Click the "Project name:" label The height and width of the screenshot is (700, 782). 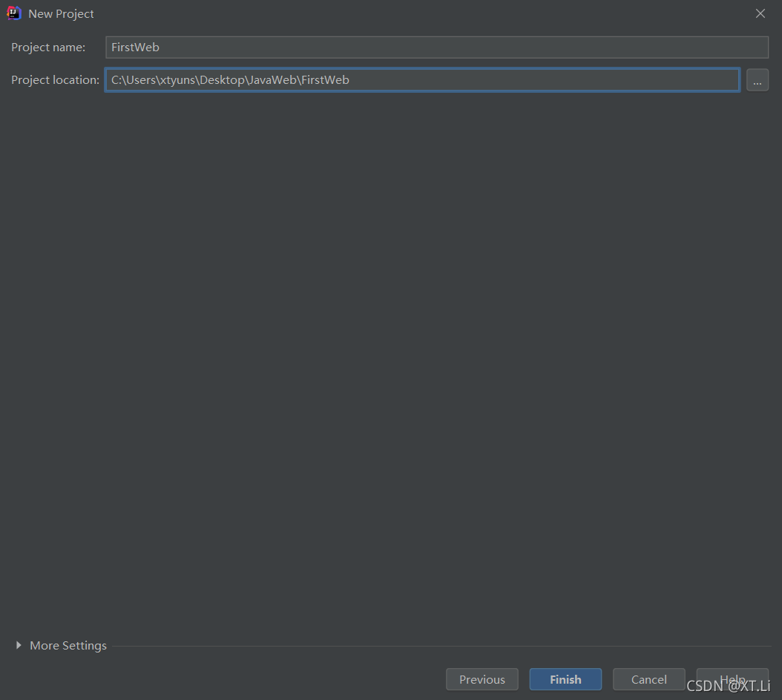pyautogui.click(x=48, y=48)
